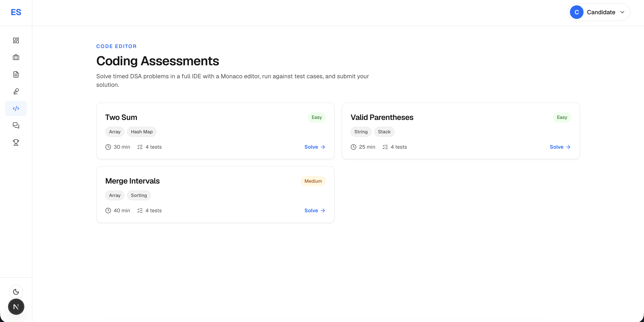
Task: Click the Array tag on Merge Intervals
Action: click(x=115, y=195)
